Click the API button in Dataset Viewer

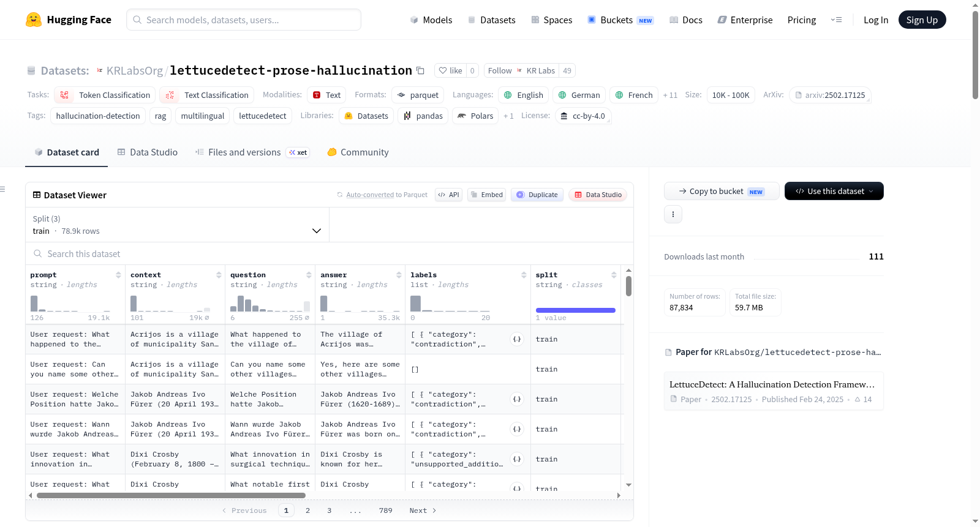448,195
